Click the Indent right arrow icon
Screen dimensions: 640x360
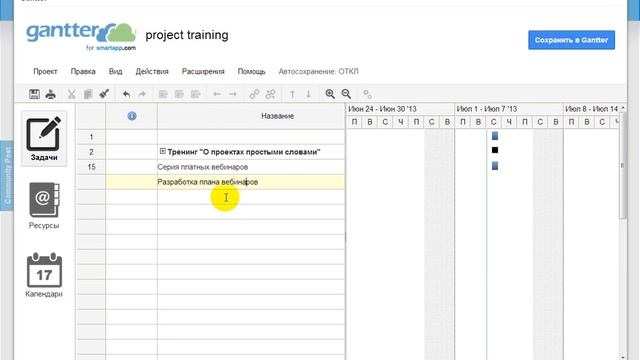[x=233, y=94]
